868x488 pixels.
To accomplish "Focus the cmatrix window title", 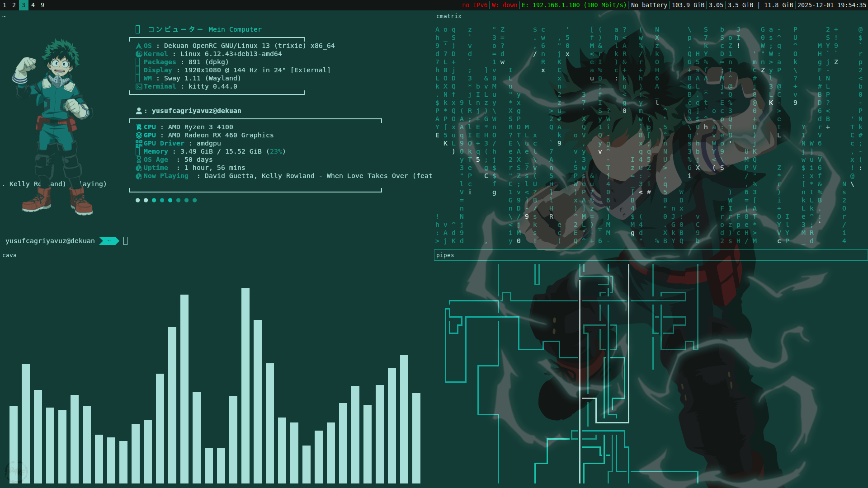I will (x=449, y=16).
